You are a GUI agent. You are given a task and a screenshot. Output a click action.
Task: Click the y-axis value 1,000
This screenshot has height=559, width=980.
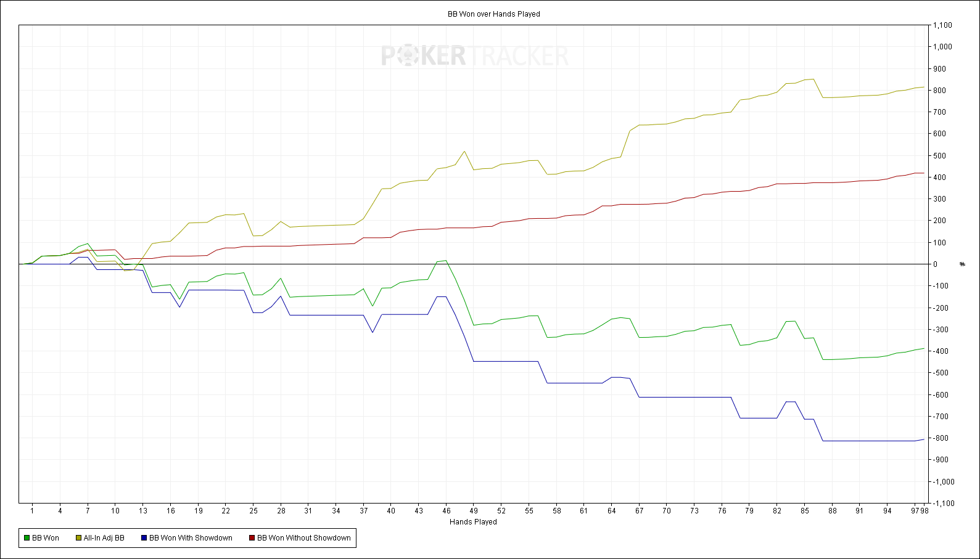click(x=942, y=47)
